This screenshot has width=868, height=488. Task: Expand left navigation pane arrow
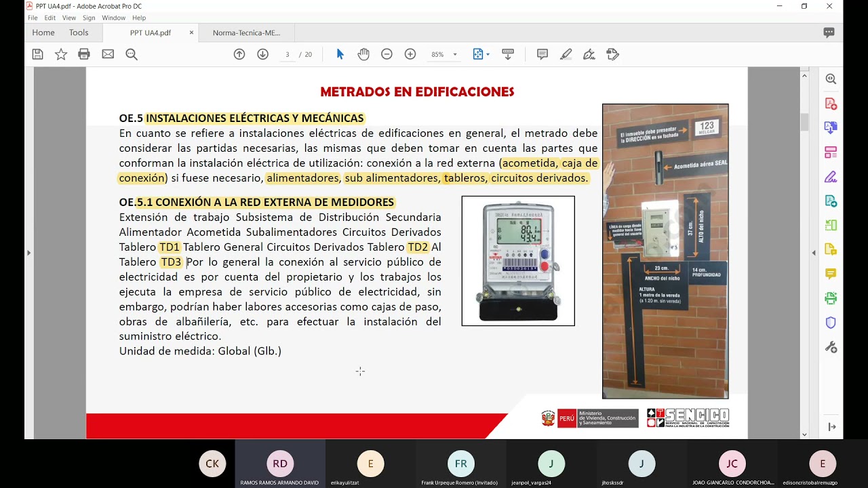tap(28, 253)
